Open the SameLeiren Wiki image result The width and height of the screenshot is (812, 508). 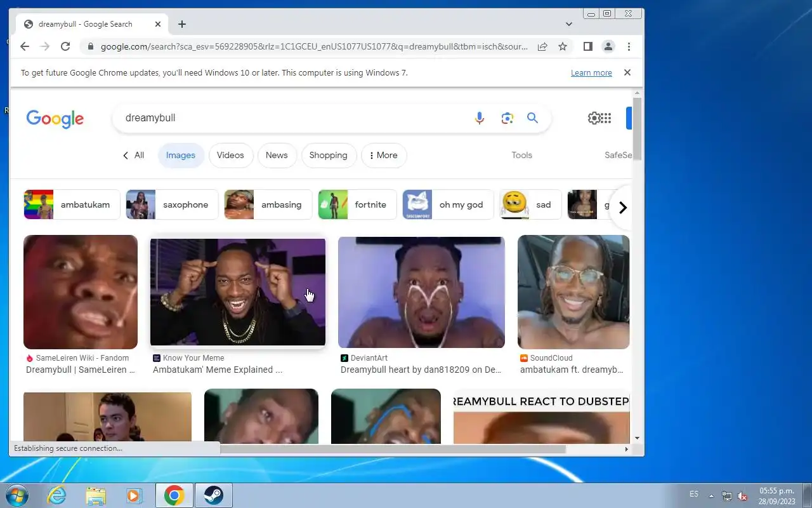[81, 292]
